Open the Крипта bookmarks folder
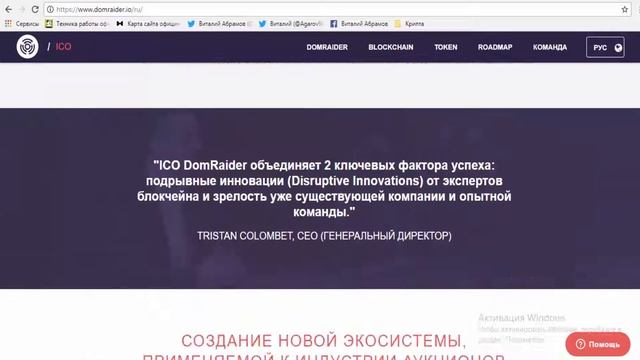The height and width of the screenshot is (360, 640). click(409, 24)
